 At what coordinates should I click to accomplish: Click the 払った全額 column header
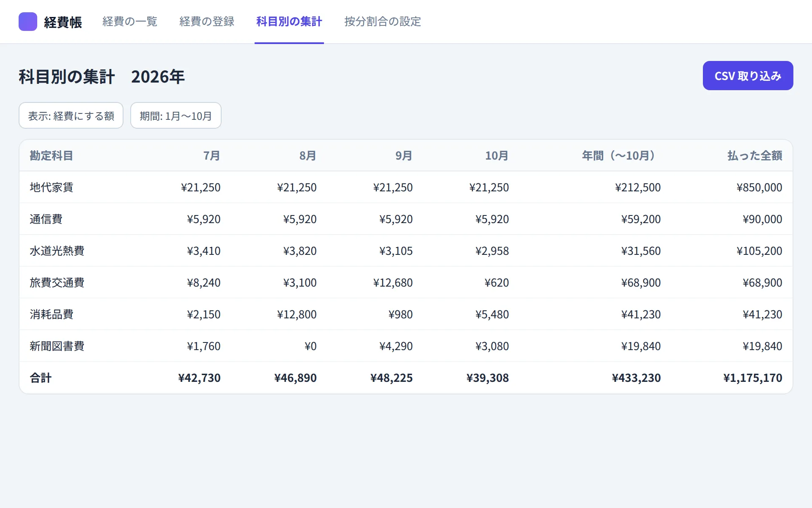pos(755,156)
